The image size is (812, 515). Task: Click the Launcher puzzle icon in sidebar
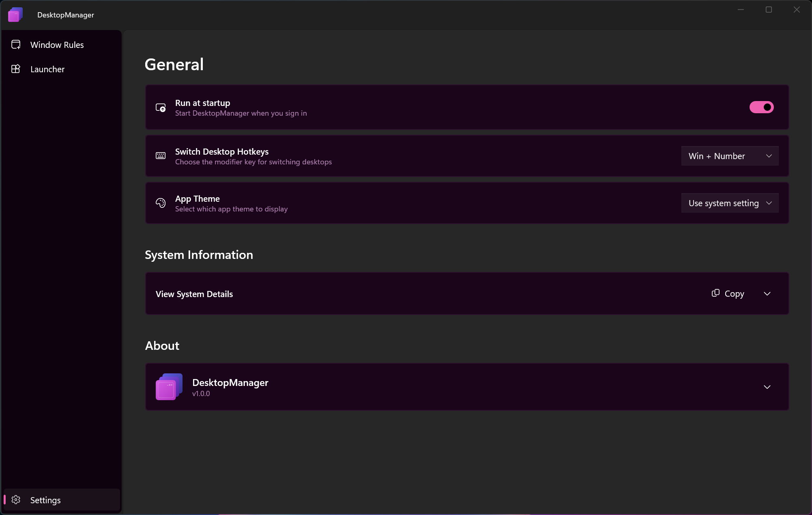(16, 69)
